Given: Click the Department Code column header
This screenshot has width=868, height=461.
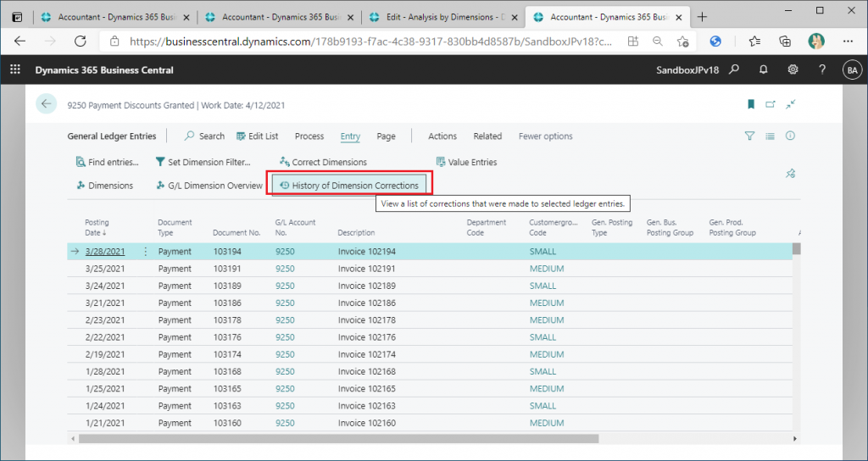Looking at the screenshot, I should pyautogui.click(x=486, y=227).
